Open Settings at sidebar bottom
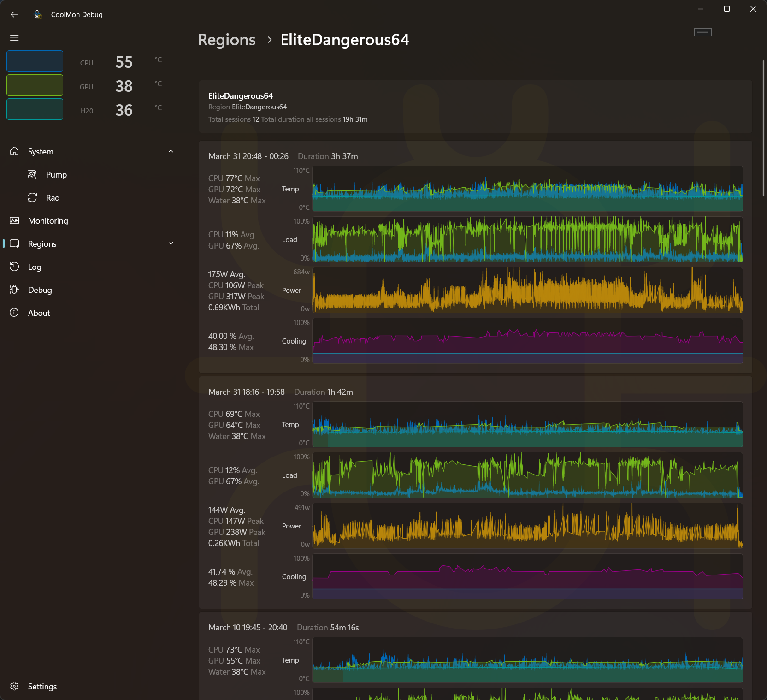Viewport: 767px width, 700px height. tap(91, 686)
